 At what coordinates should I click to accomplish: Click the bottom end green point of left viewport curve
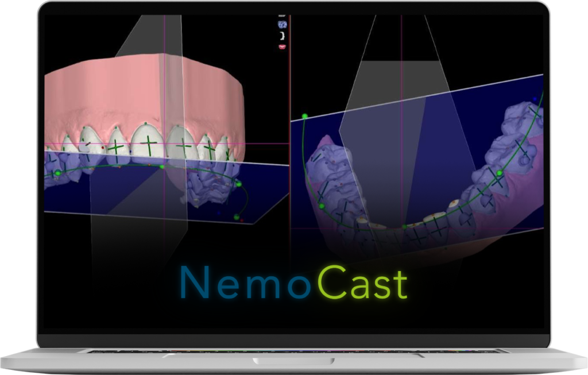[x=236, y=217]
